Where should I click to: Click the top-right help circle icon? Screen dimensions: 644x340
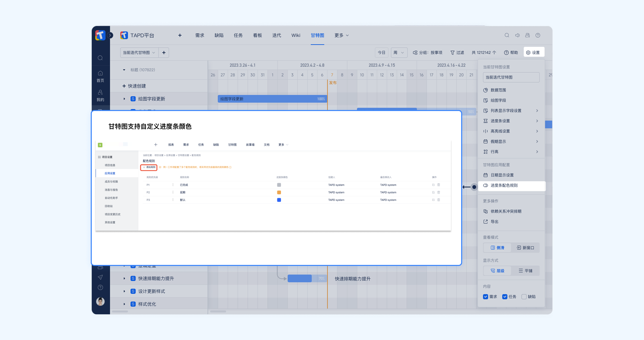click(x=538, y=35)
